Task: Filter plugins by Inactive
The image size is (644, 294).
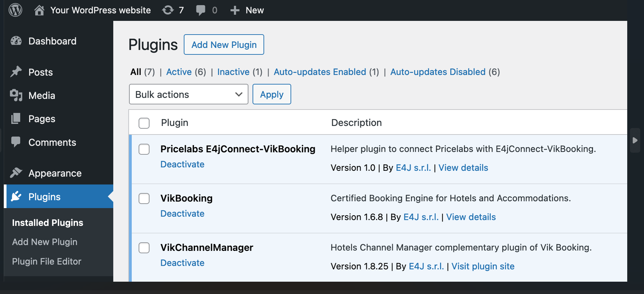Action: [233, 72]
